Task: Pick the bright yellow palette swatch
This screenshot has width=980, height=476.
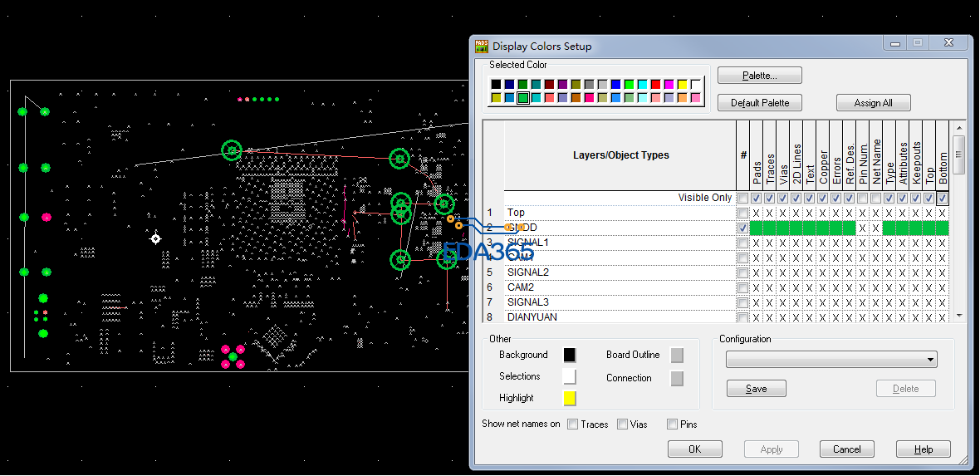Action: coord(683,85)
